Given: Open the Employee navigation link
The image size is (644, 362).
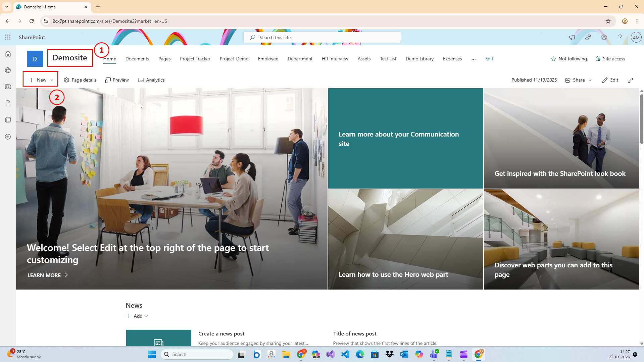Looking at the screenshot, I should point(268,59).
